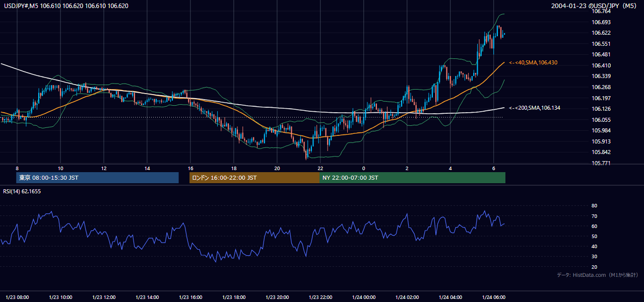Image resolution: width=644 pixels, height=302 pixels.
Task: Click hour tick 14 below the price chart
Action: click(x=147, y=168)
